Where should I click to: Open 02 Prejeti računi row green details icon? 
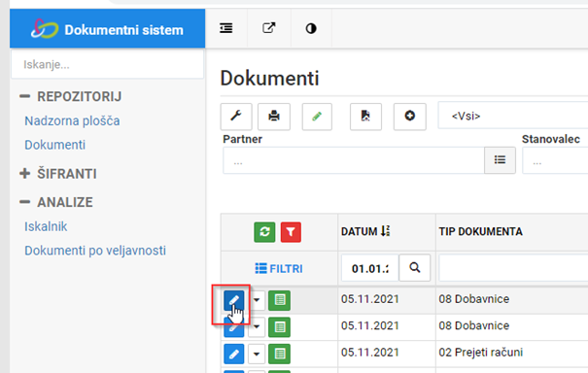tap(279, 354)
